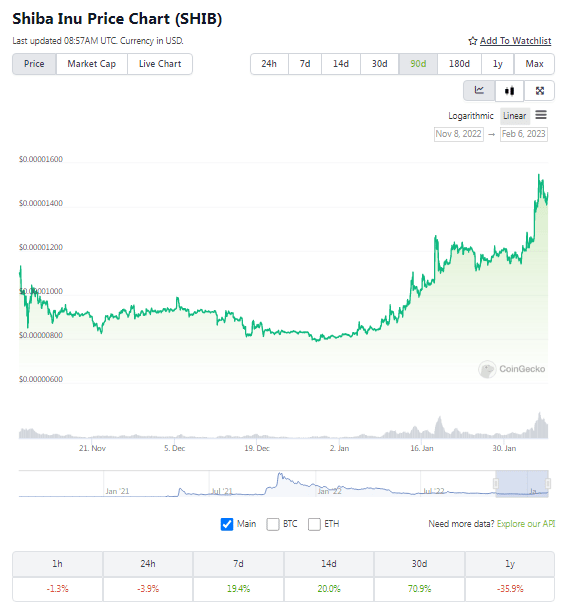The image size is (568, 608).
Task: Set chart range to 7d
Action: [305, 64]
